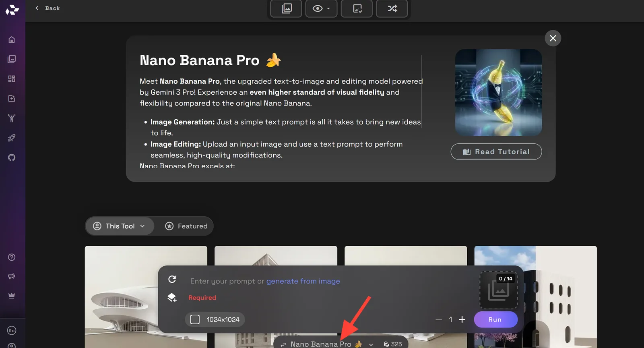Expand the This Tool dropdown
Viewport: 644px width, 348px height.
click(x=120, y=226)
